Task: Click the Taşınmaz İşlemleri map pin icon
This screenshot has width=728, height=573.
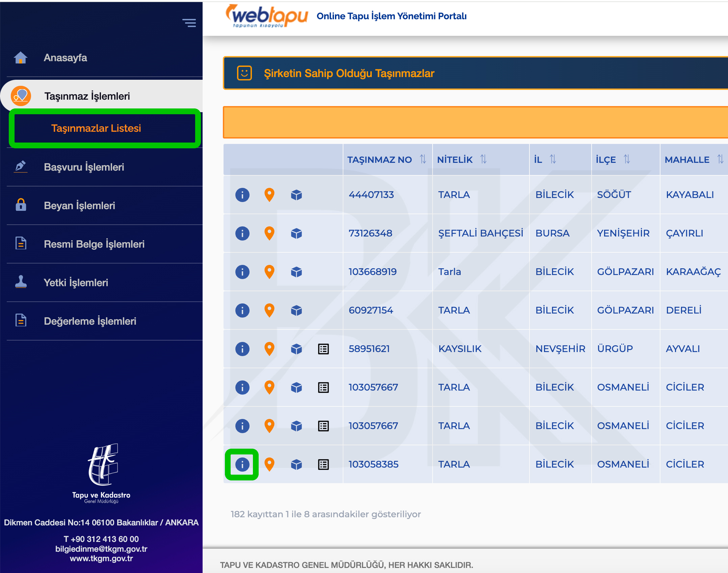Action: (21, 96)
